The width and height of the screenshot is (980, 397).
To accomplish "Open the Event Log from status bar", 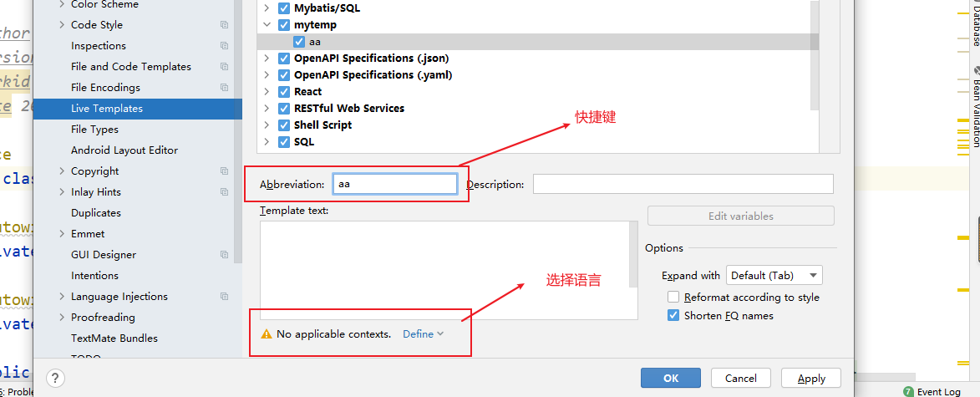I will [932, 391].
